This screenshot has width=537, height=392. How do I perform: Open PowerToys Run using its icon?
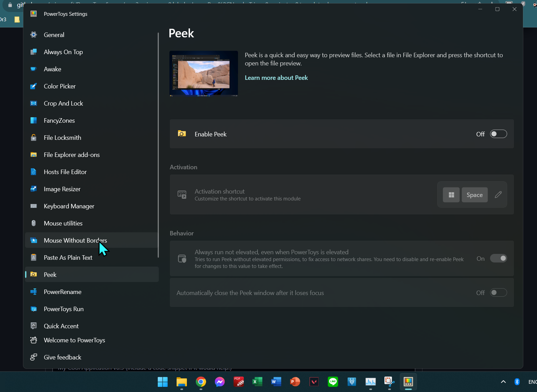tap(33, 309)
